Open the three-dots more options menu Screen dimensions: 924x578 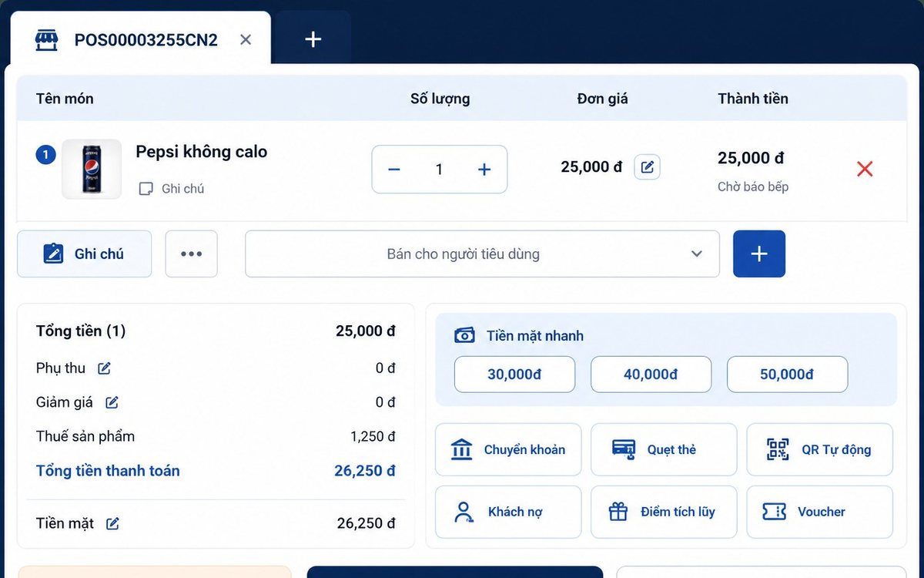coord(191,254)
